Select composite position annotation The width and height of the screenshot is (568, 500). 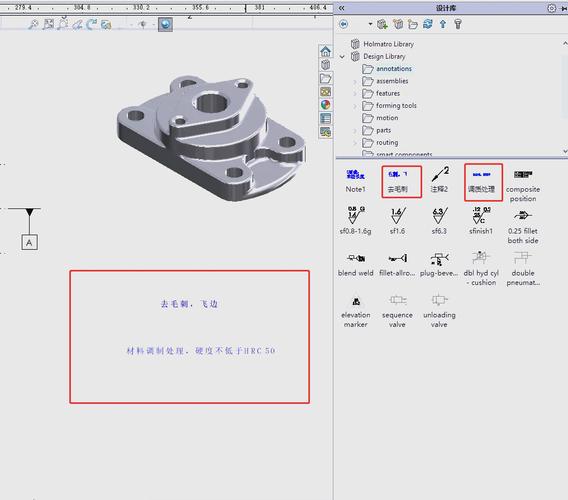click(x=523, y=186)
